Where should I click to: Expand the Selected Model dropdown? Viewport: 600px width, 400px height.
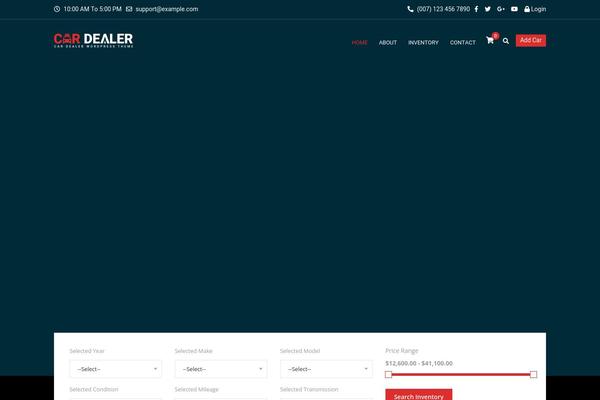click(x=326, y=369)
